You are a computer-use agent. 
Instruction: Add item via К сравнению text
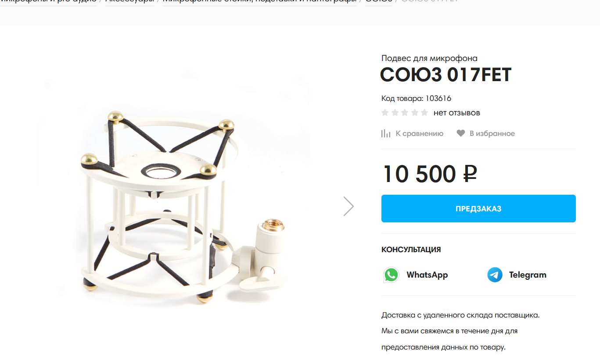419,133
